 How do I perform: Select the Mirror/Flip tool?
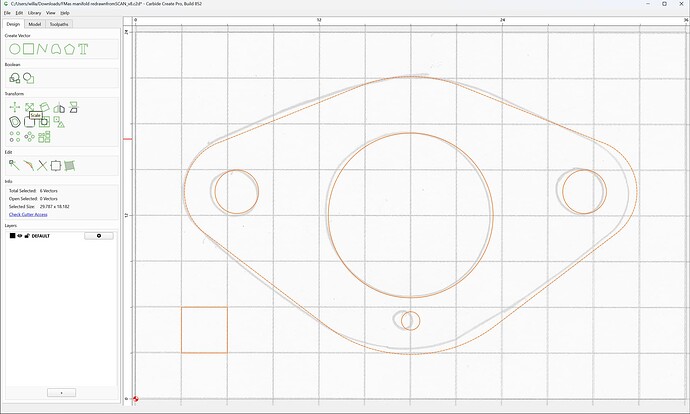click(59, 107)
